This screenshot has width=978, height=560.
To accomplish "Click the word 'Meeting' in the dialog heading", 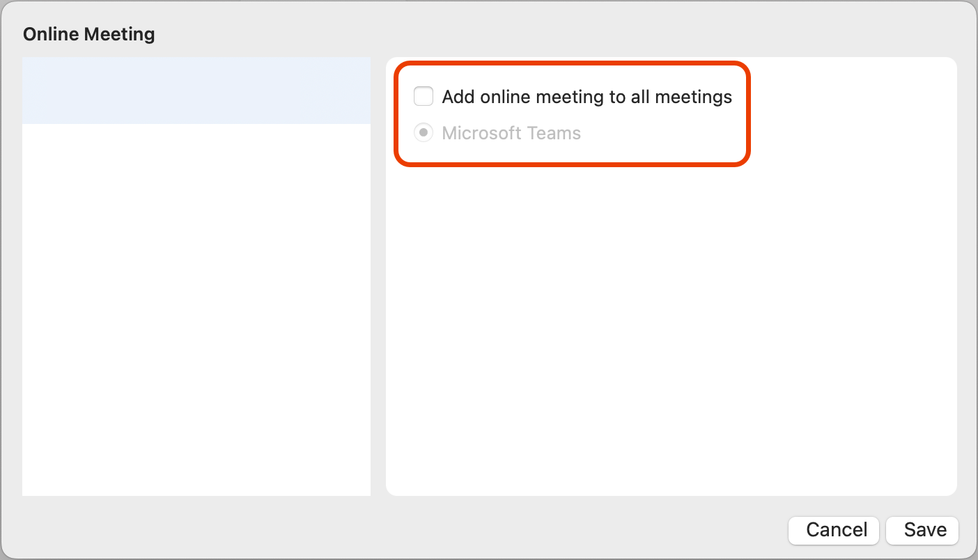I will 123,34.
